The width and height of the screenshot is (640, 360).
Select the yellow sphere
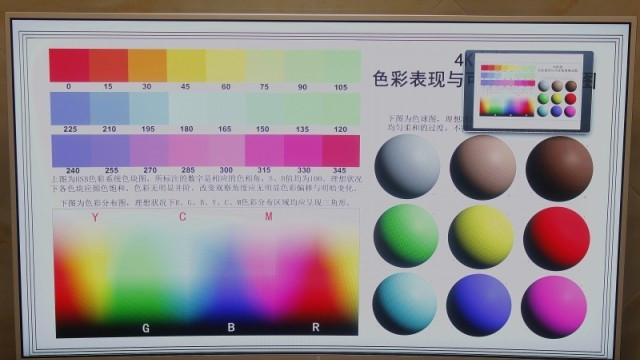[481, 237]
